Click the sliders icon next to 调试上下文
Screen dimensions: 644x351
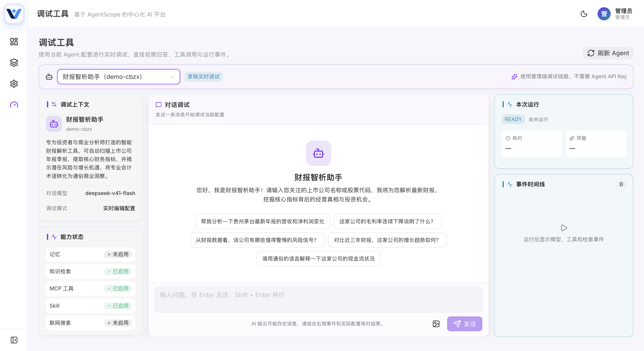click(54, 104)
